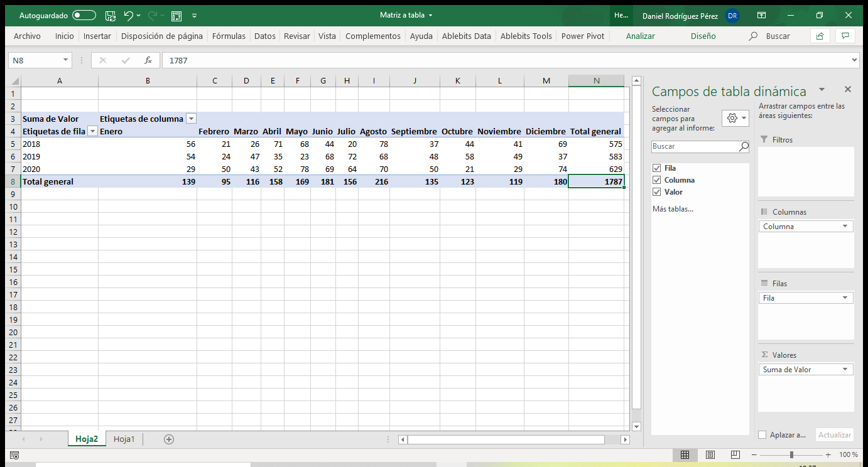Open the Name Box dropdown arrow
Screen dimensions: 868x467
(x=65, y=60)
